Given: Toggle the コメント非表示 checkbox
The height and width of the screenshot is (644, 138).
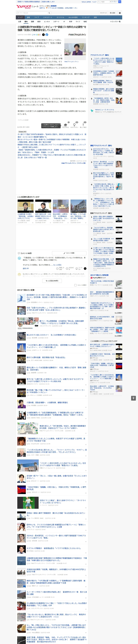Looking at the screenshot, I should [x=75, y=285].
